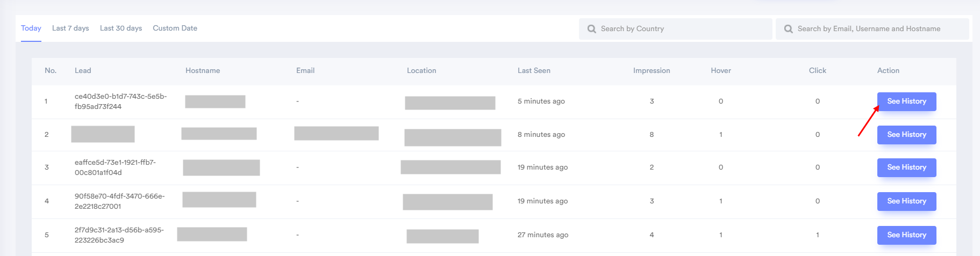This screenshot has width=980, height=256.
Task: Switch to the Today tab
Action: point(31,28)
